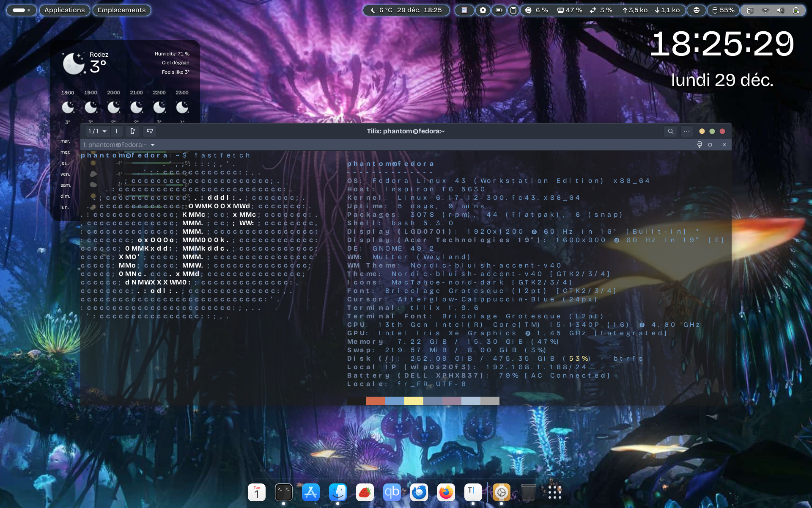Click the add terminal plus button in Tilix
Screen dimensions: 812x508
click(117, 131)
